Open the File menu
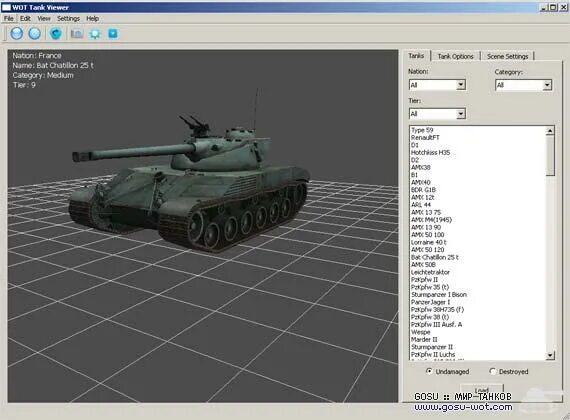This screenshot has width=570, height=420. [9, 19]
